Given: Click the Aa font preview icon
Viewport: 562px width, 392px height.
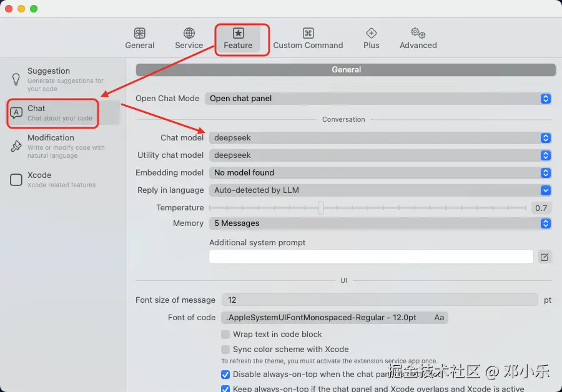Looking at the screenshot, I should click(439, 318).
